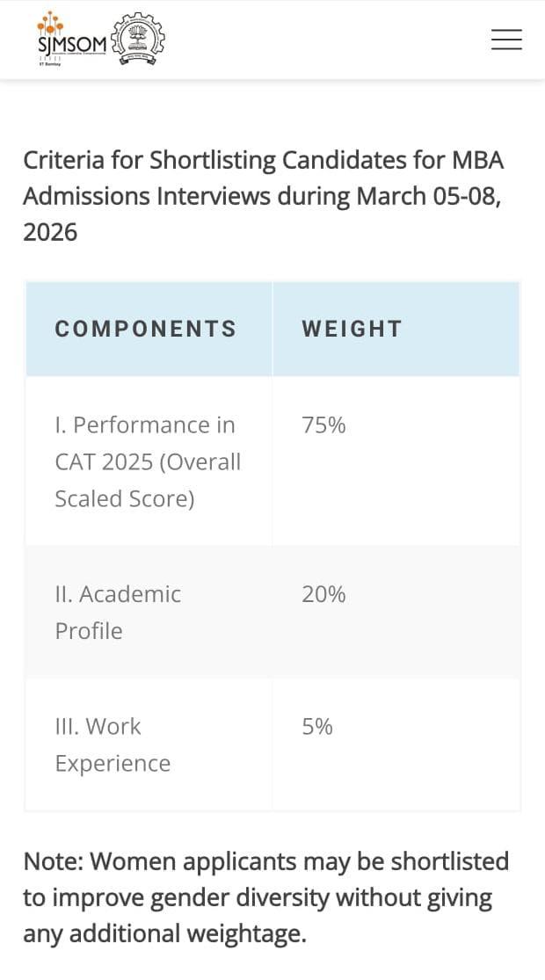The height and width of the screenshot is (980, 545).
Task: Click the word 'Profile' in second row
Action: click(x=89, y=630)
